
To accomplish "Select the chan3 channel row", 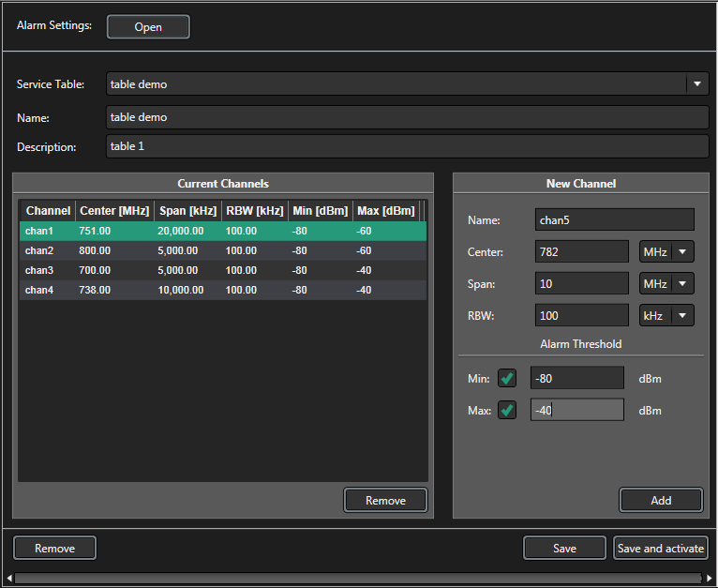I will pyautogui.click(x=222, y=271).
